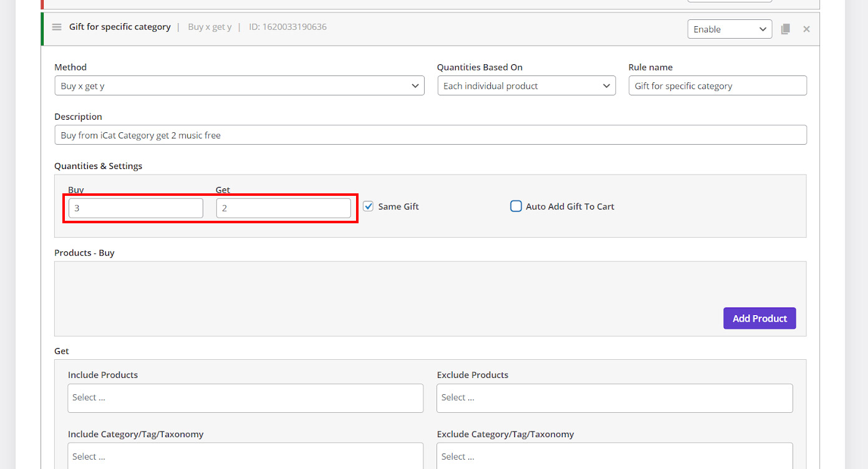Screen dimensions: 868x469
Task: Expand the Method dropdown
Action: pos(239,86)
